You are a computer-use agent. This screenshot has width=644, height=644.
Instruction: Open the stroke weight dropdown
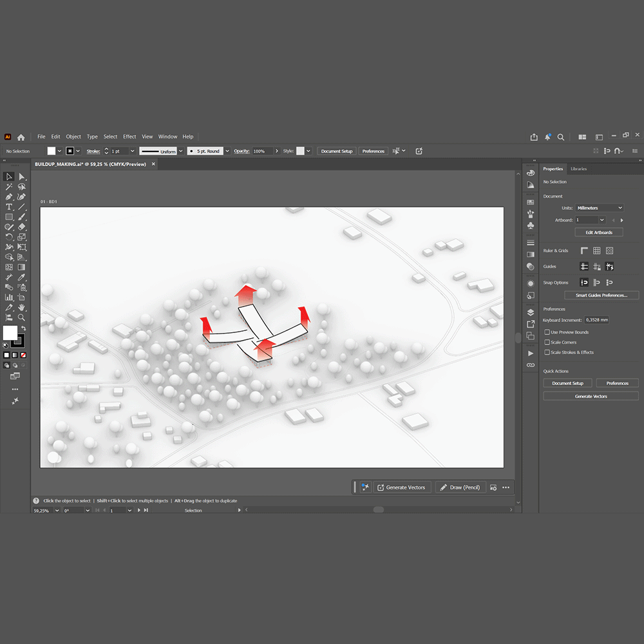(x=132, y=151)
